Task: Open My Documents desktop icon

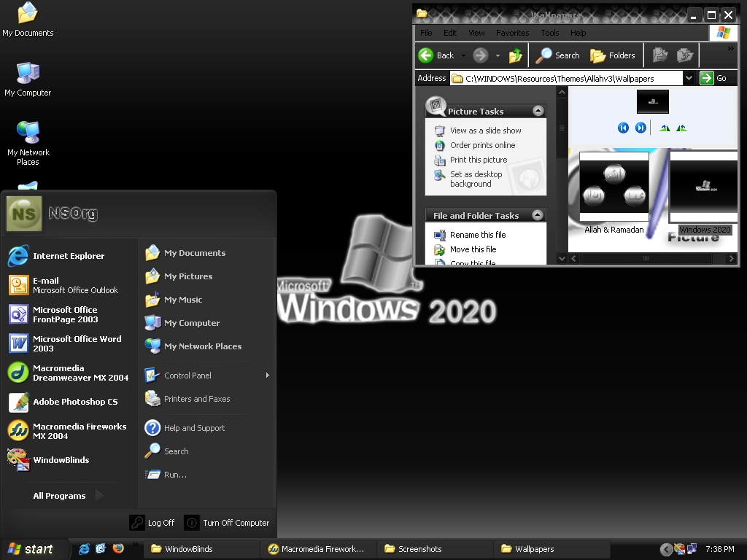Action: [28, 20]
